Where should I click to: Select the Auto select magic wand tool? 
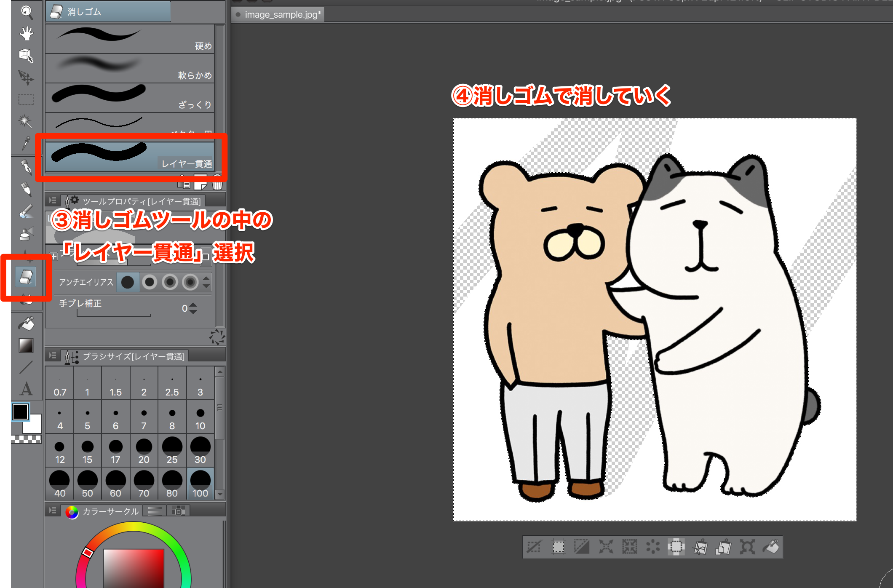[25, 121]
